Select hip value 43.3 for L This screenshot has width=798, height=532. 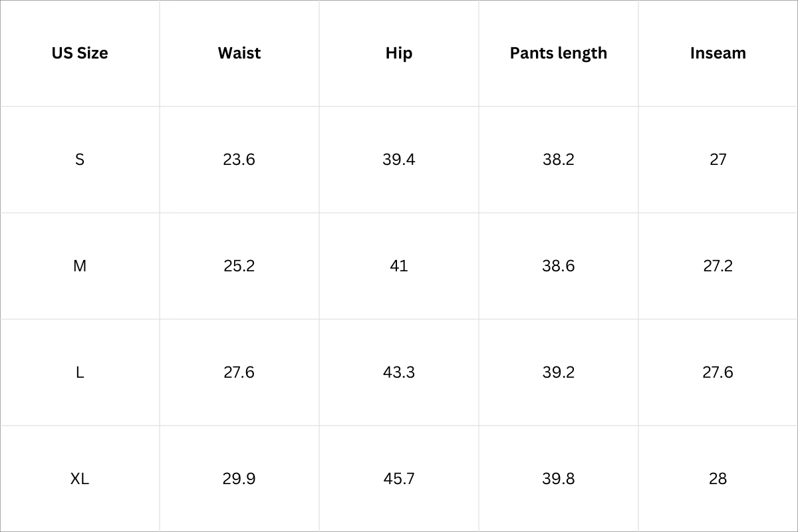click(399, 372)
